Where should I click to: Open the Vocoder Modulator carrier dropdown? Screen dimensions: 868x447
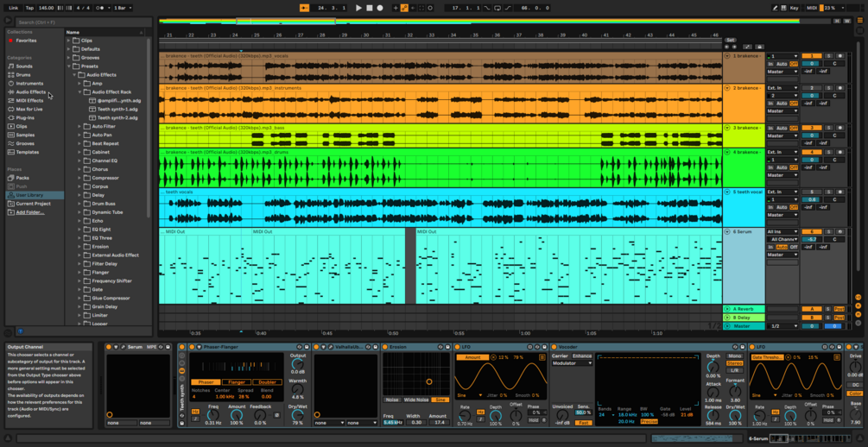click(x=573, y=363)
